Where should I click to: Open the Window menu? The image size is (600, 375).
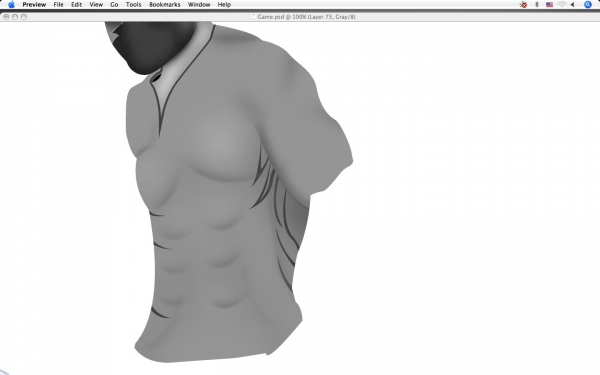click(199, 5)
